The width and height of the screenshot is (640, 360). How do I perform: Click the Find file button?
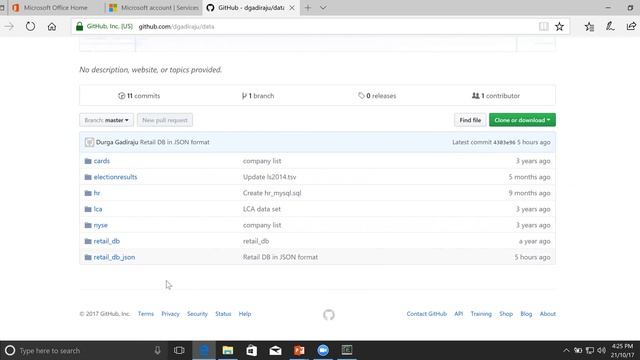(470, 120)
